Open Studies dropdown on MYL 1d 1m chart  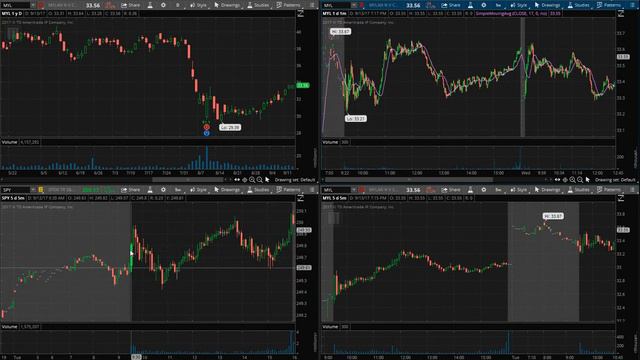pyautogui.click(x=578, y=5)
